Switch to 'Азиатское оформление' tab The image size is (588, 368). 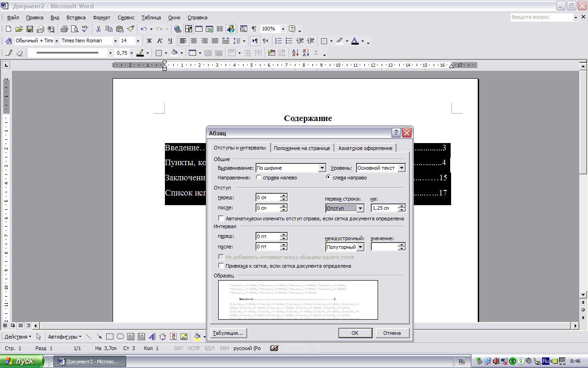coord(365,148)
